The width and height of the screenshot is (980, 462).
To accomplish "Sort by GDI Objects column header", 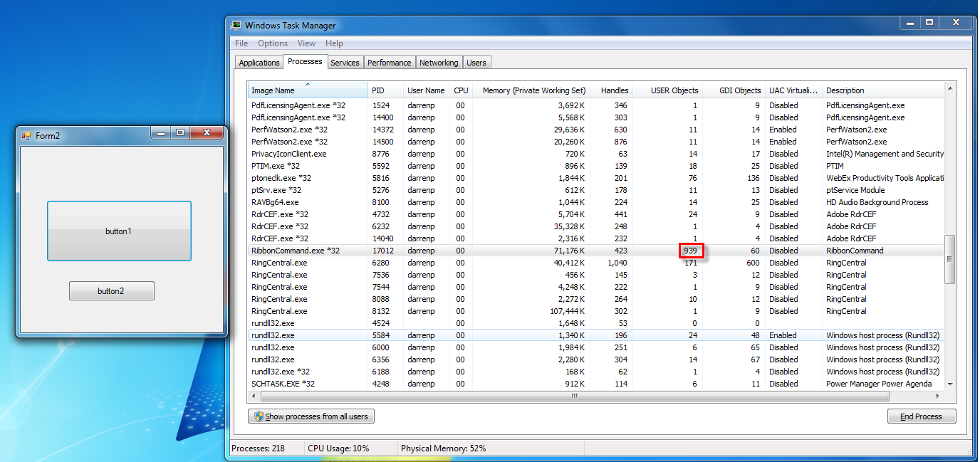I will coord(734,90).
